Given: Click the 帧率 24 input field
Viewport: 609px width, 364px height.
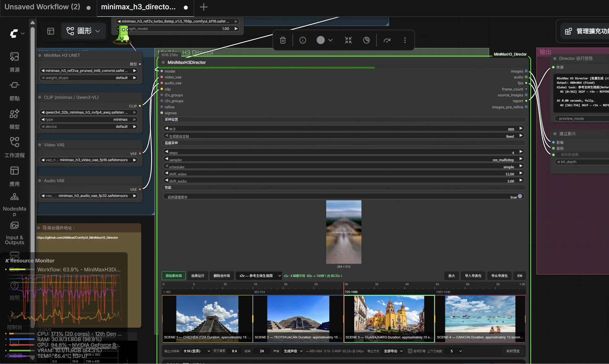Looking at the screenshot, I should click(x=262, y=351).
